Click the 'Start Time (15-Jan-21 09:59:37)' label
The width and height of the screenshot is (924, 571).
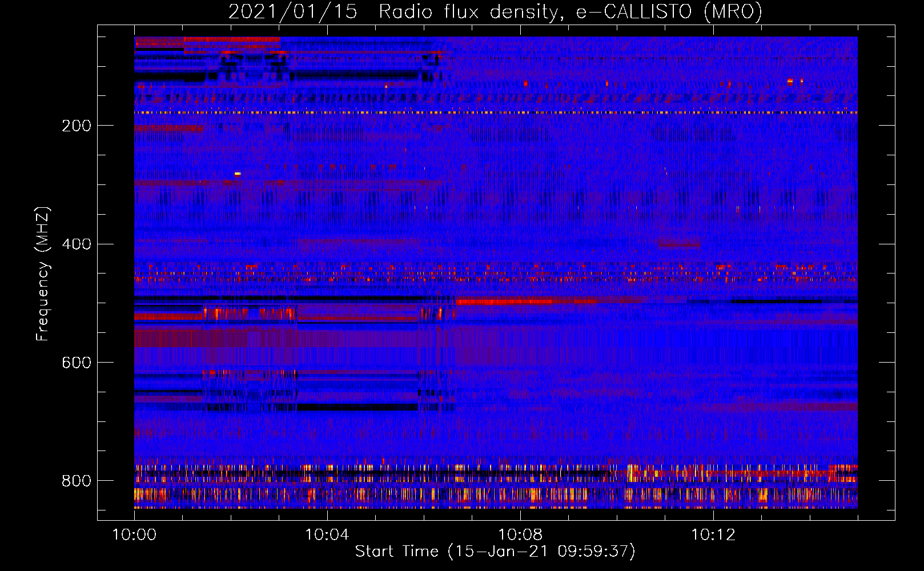(495, 552)
